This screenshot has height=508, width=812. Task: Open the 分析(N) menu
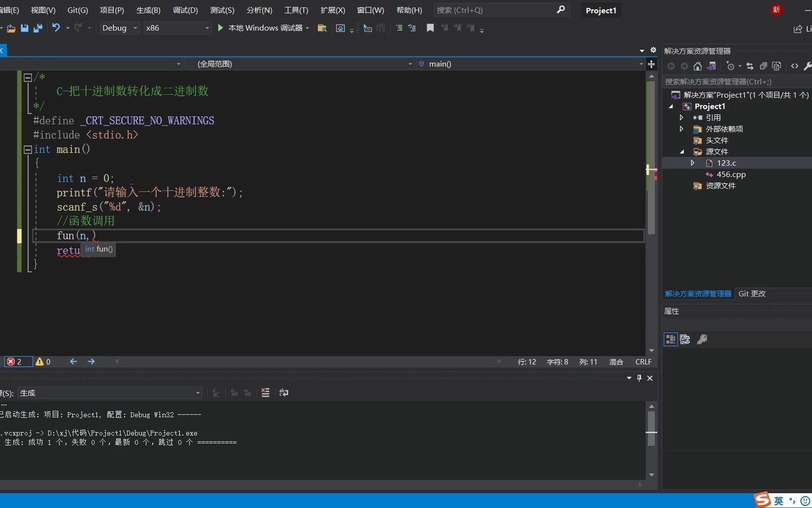[259, 10]
